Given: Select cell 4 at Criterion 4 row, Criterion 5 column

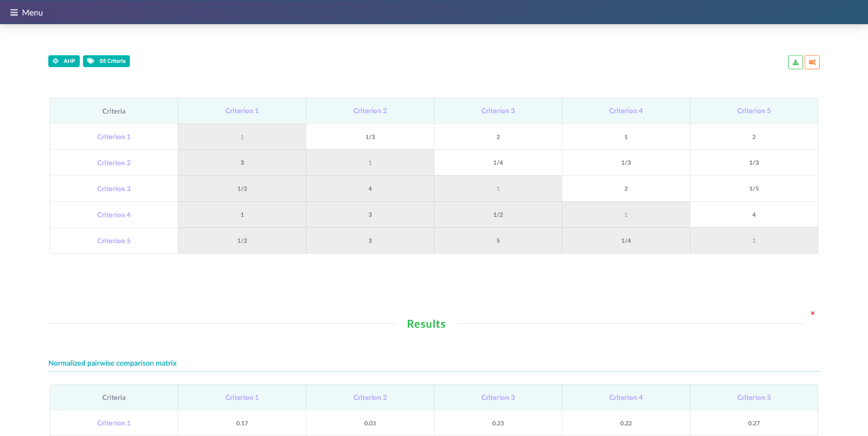Looking at the screenshot, I should (754, 215).
